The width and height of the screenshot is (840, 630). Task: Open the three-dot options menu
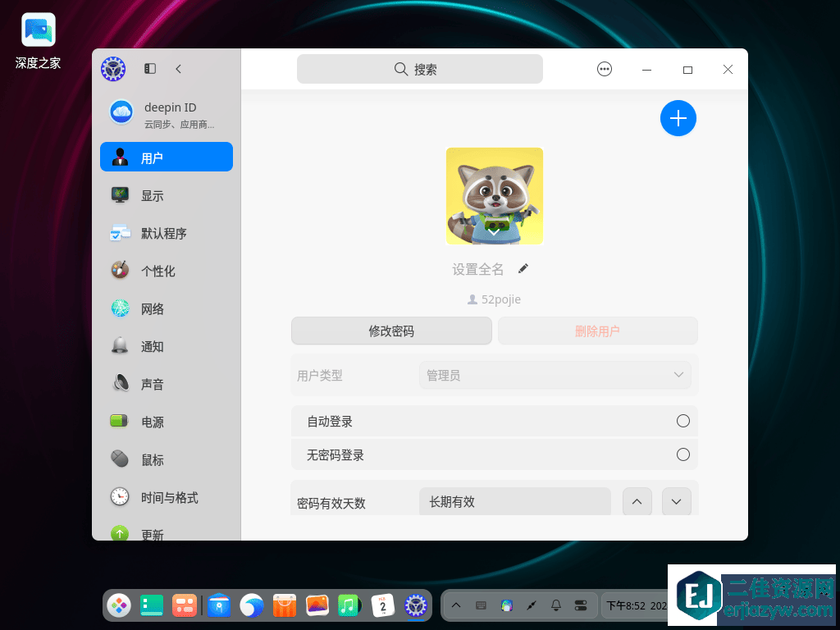click(605, 70)
